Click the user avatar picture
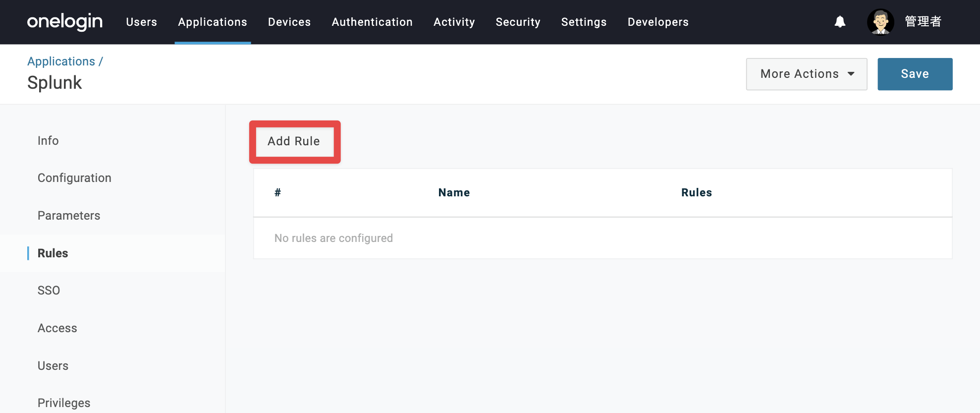 (x=880, y=22)
